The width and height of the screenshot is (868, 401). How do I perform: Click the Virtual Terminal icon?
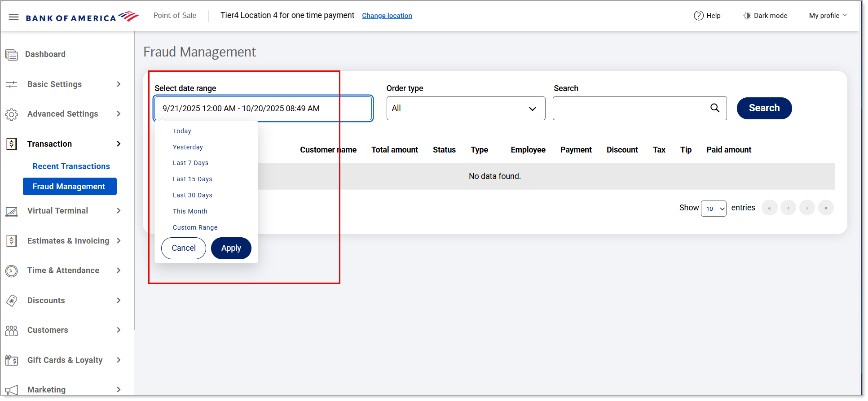pyautogui.click(x=12, y=211)
